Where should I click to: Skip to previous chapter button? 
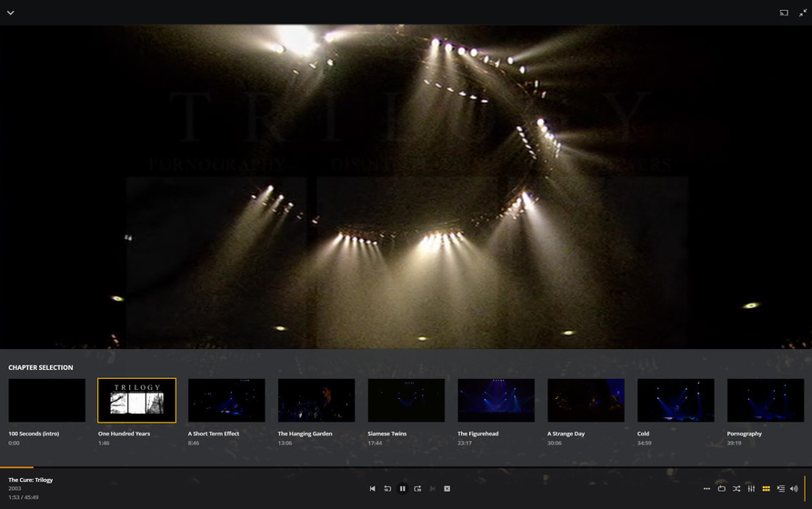tap(372, 488)
